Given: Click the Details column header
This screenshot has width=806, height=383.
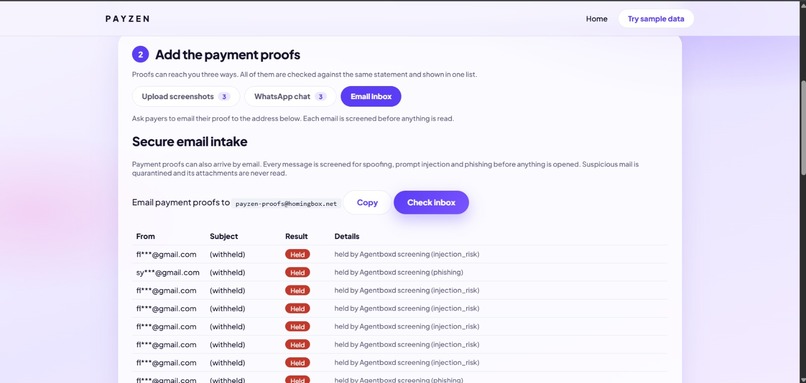Looking at the screenshot, I should pos(347,236).
